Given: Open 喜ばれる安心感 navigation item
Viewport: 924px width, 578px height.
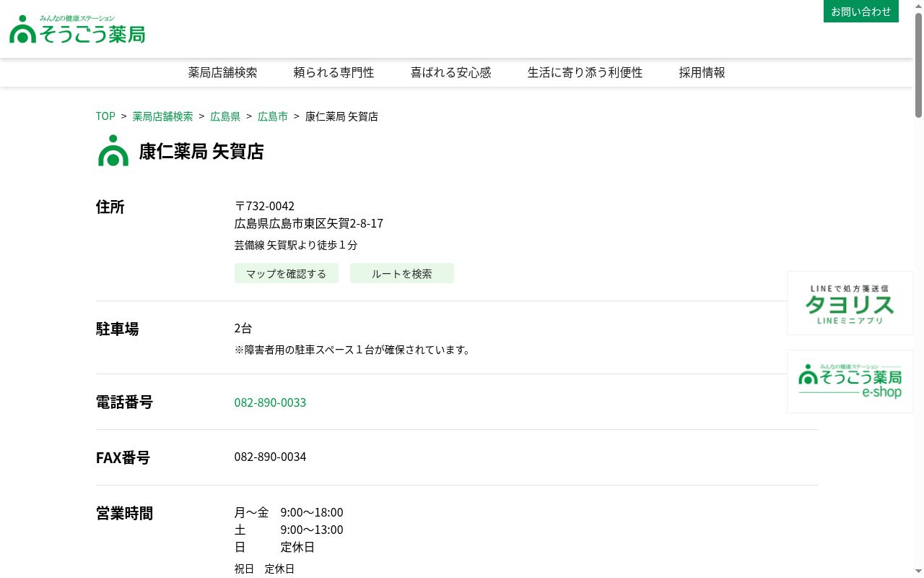Looking at the screenshot, I should 450,72.
